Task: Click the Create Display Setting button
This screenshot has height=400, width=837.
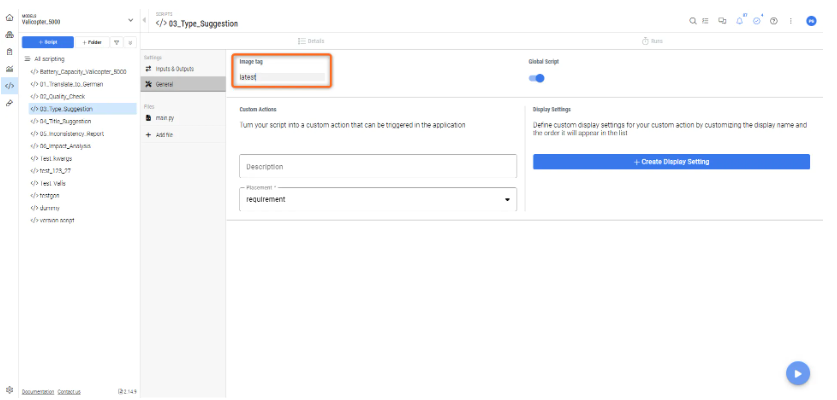Action: click(x=671, y=162)
